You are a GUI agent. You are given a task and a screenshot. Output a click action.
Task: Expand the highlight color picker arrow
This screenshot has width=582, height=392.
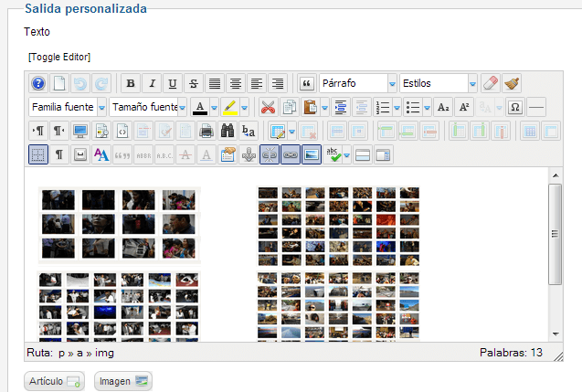click(244, 107)
